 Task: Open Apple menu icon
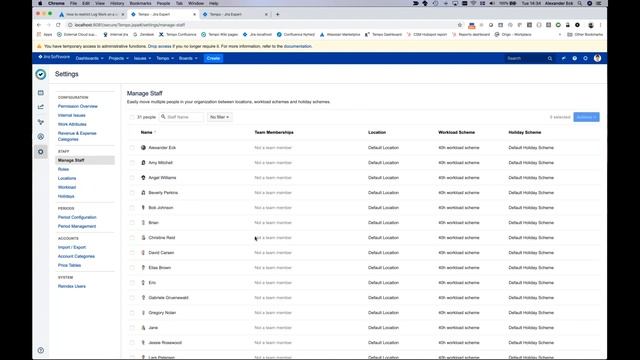40,3
